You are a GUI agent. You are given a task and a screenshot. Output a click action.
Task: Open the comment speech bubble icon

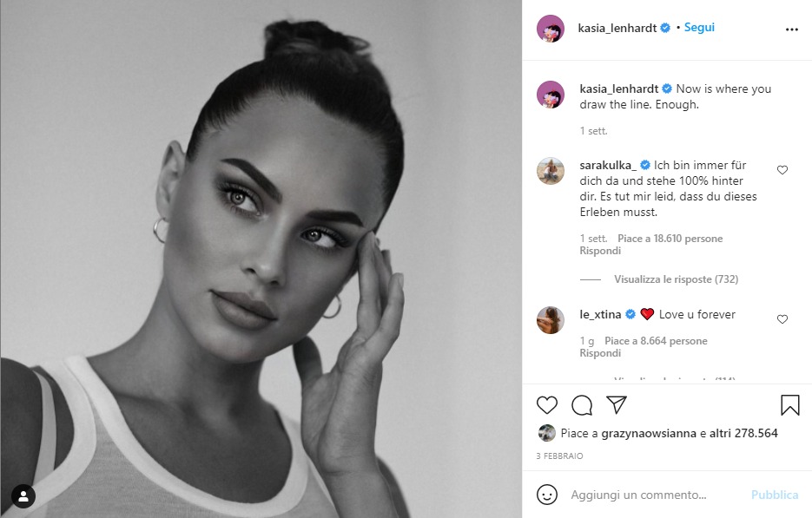(x=582, y=405)
